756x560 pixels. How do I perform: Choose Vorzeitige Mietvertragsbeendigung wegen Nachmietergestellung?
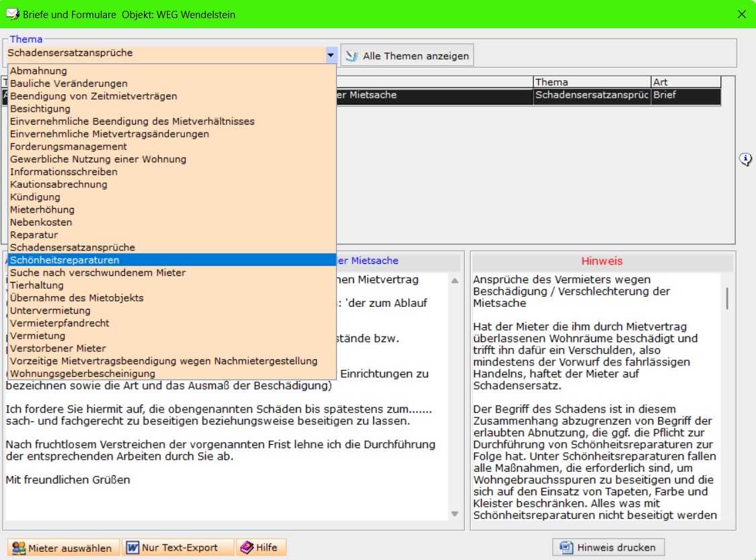pos(172,361)
